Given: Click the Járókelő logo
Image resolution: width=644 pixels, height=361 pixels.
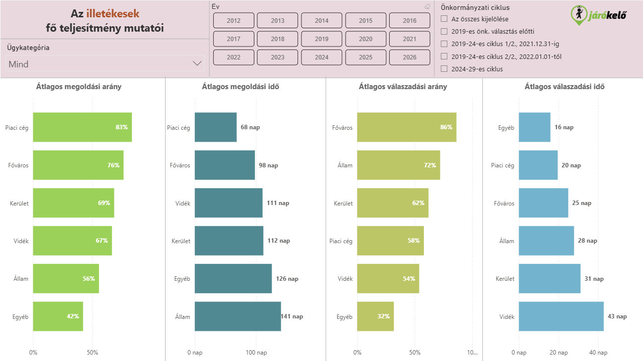Looking at the screenshot, I should [598, 15].
